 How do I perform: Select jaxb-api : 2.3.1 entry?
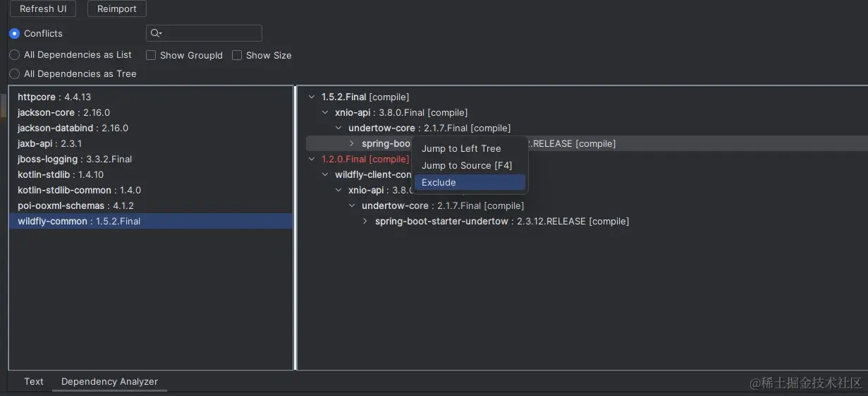pyautogui.click(x=151, y=143)
